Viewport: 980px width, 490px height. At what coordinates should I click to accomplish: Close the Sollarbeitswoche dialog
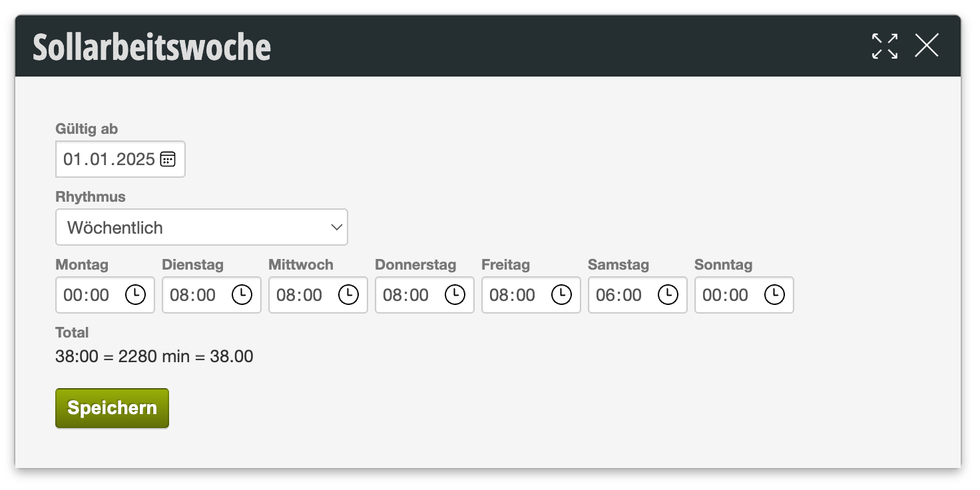coord(926,46)
